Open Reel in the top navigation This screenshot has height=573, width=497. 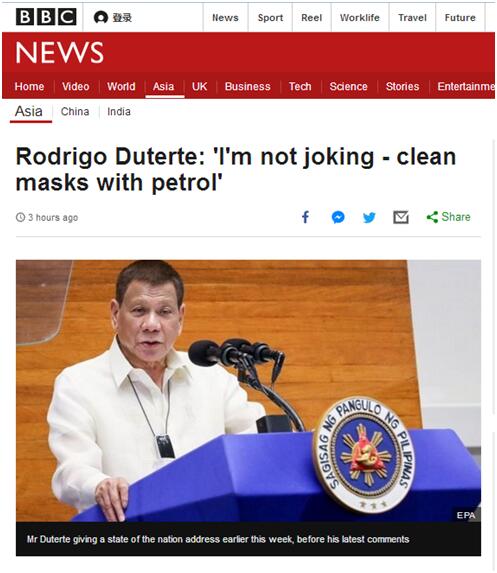tap(312, 18)
